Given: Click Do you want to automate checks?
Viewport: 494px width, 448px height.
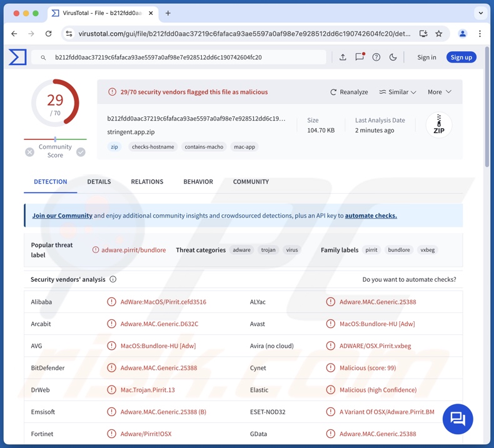Looking at the screenshot, I should point(409,279).
